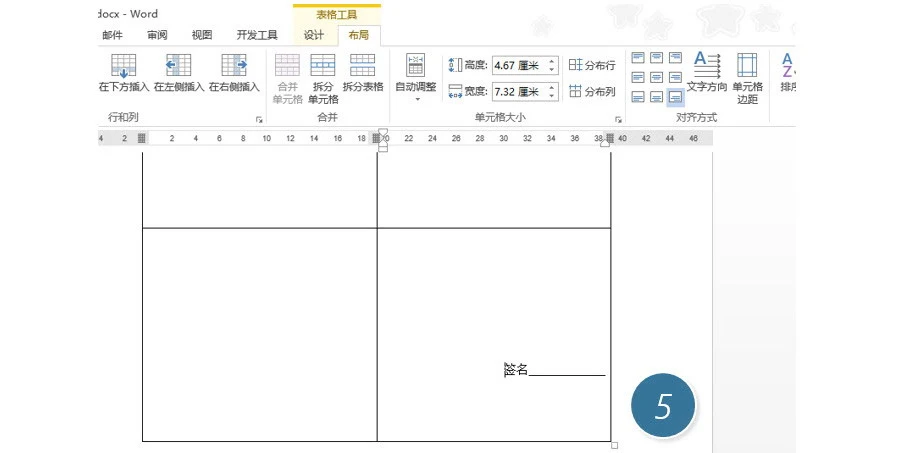Image resolution: width=900 pixels, height=453 pixels.
Task: Increase the width (宽度) with the up stepper
Action: [552, 88]
